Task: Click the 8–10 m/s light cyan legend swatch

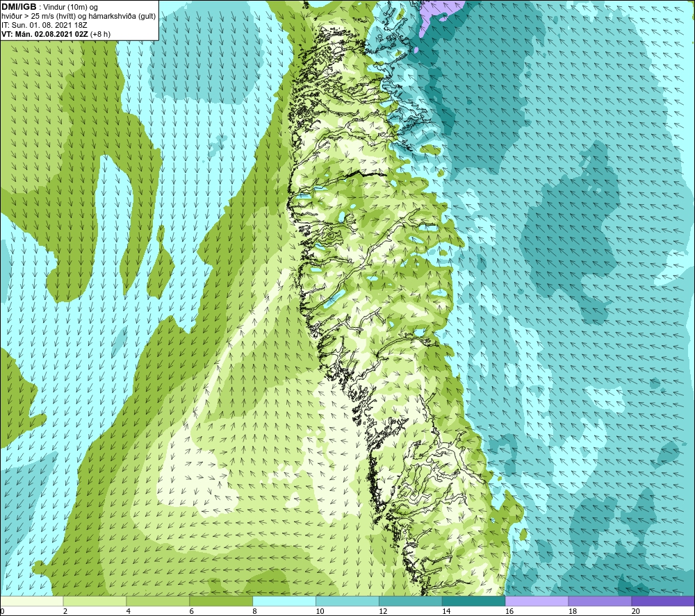Action: tap(284, 601)
